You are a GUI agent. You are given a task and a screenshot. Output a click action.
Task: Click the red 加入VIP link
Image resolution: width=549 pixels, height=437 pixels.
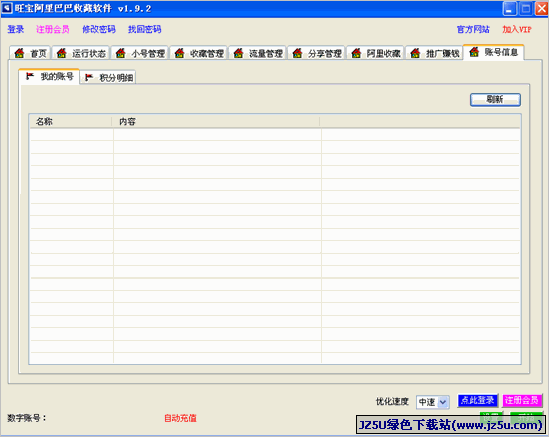pyautogui.click(x=517, y=29)
